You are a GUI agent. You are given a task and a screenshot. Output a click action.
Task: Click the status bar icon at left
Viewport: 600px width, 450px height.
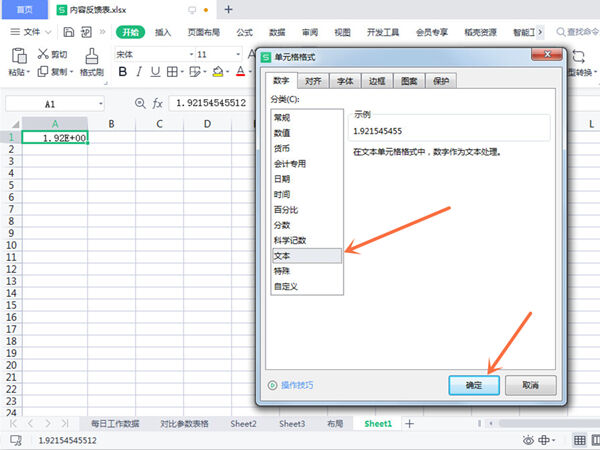point(16,440)
